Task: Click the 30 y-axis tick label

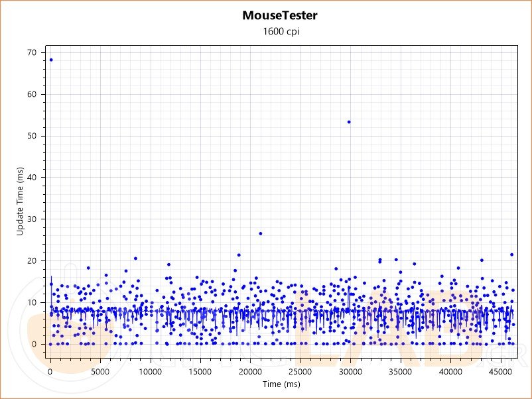Action: click(x=32, y=219)
